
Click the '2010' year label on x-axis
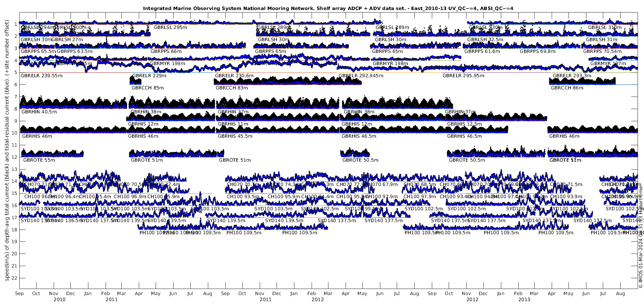[x=59, y=299]
